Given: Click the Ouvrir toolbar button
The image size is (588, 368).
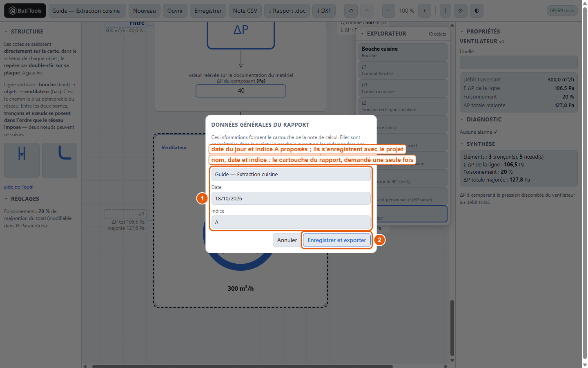Looking at the screenshot, I should (x=175, y=11).
